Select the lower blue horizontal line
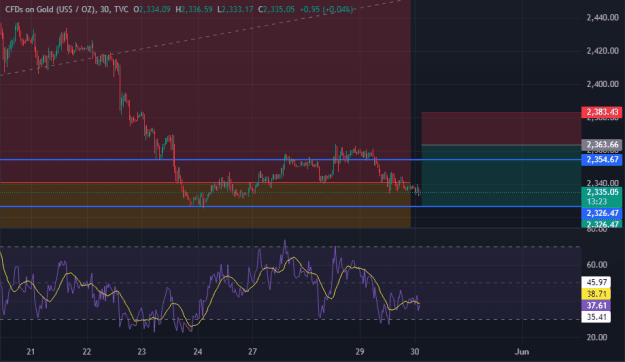Screen dimensions: 625x362 click(291, 207)
